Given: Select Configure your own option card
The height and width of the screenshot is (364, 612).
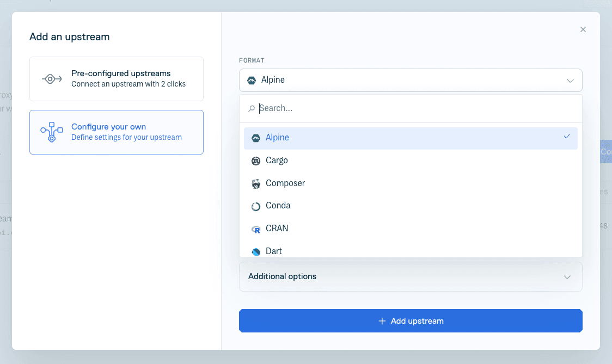Looking at the screenshot, I should (117, 132).
